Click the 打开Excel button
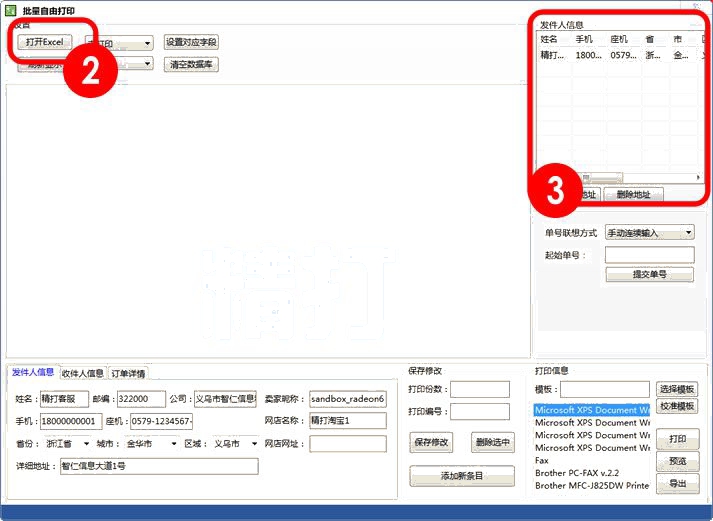Viewport: 713px width, 521px height. point(45,42)
